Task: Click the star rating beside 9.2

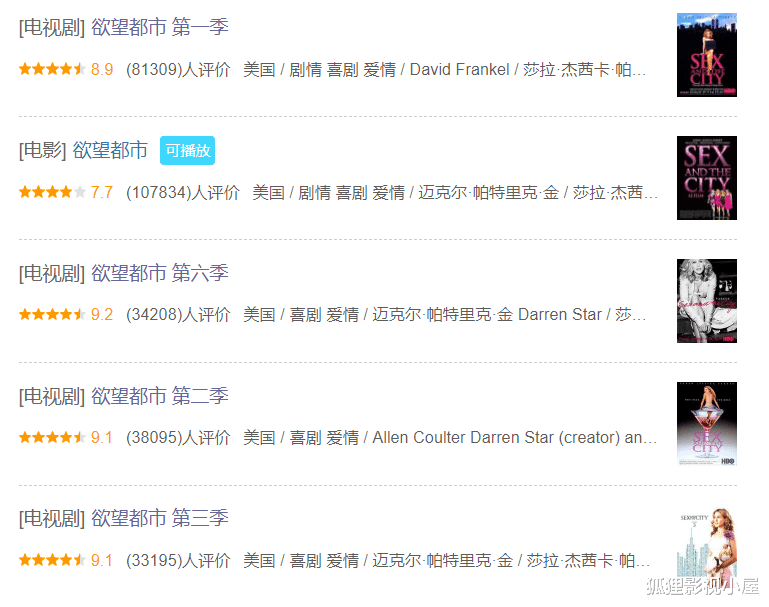Action: click(52, 314)
